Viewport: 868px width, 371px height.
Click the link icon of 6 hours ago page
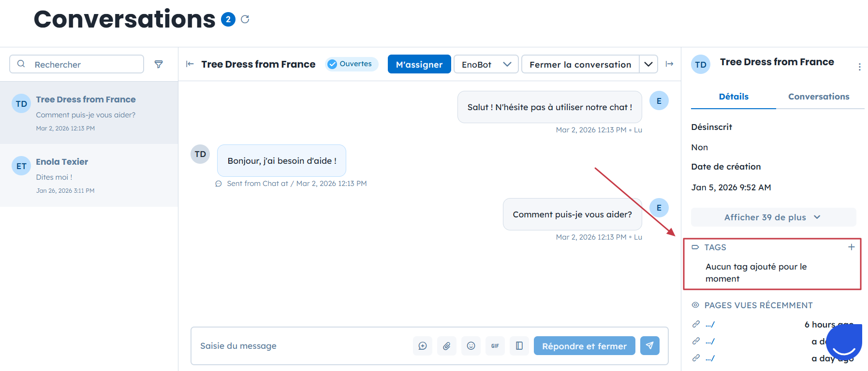tap(696, 324)
